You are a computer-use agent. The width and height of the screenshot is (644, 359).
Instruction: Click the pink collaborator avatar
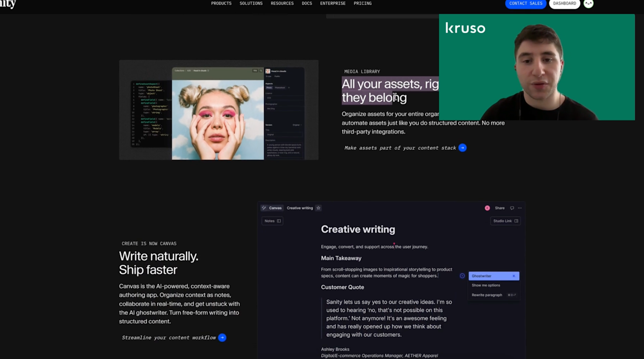tap(487, 208)
